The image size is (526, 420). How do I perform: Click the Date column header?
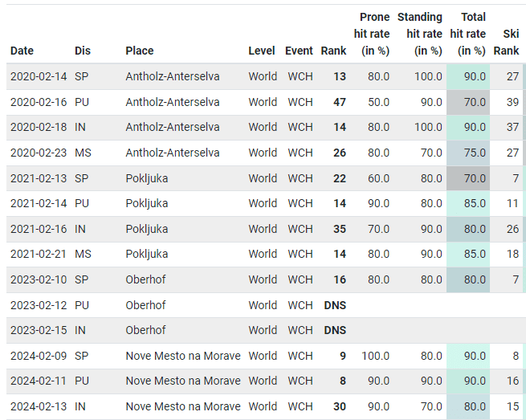22,51
